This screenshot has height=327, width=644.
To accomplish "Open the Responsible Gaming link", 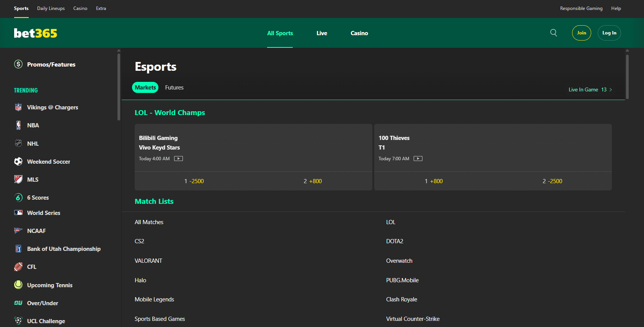I will click(x=581, y=8).
